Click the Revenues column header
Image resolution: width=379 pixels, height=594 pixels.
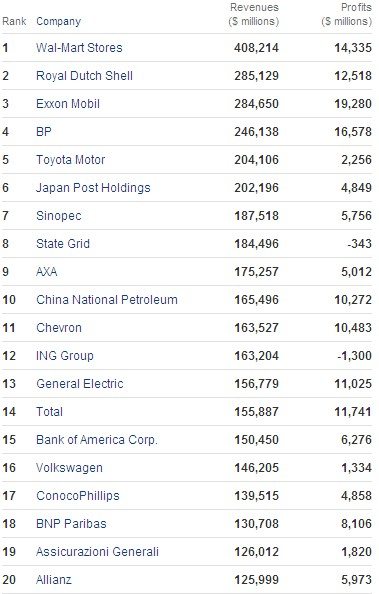[254, 14]
